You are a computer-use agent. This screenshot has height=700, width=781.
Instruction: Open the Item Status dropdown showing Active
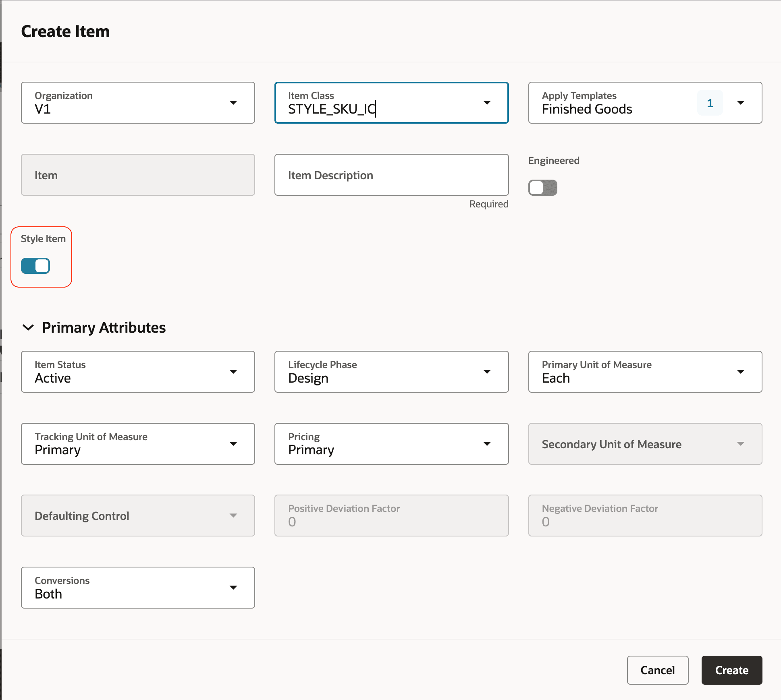[234, 371]
